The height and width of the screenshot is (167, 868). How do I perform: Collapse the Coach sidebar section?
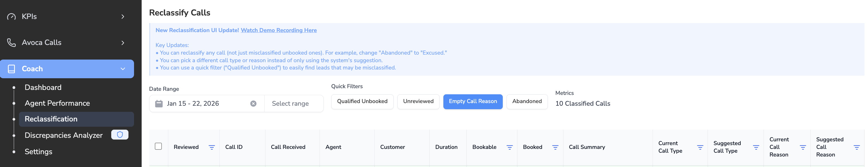tap(123, 69)
